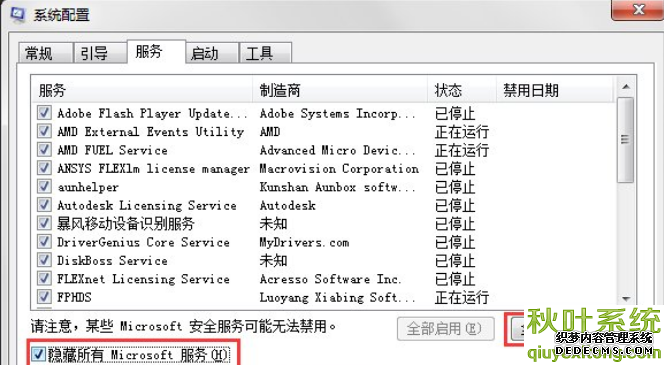Select the Macrovision Corporation cell

click(339, 169)
